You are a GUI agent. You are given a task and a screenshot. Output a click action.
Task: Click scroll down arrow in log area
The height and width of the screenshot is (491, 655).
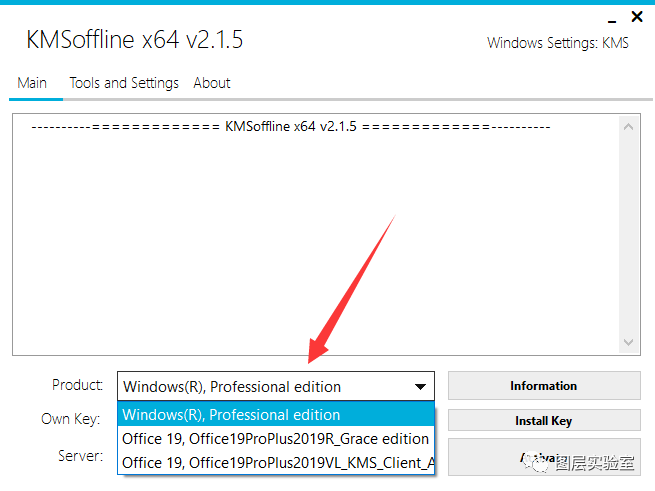point(628,342)
